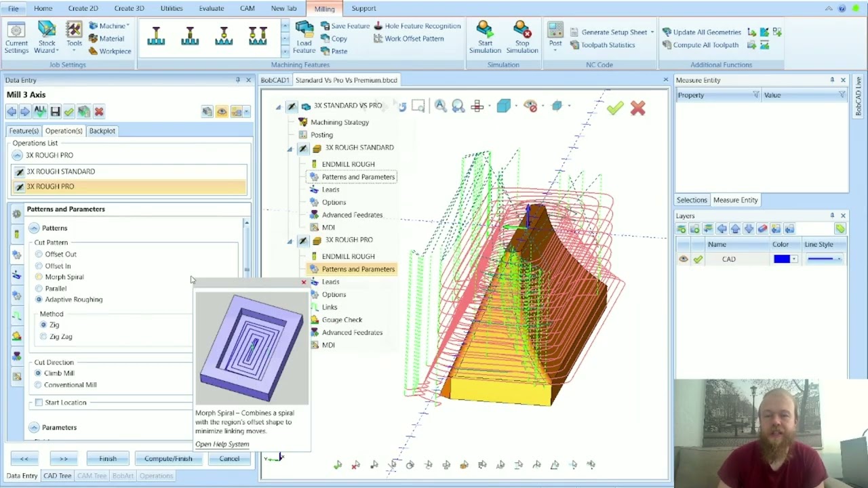This screenshot has height=488, width=868.
Task: Start Simulation from the ribbon
Action: click(x=485, y=38)
